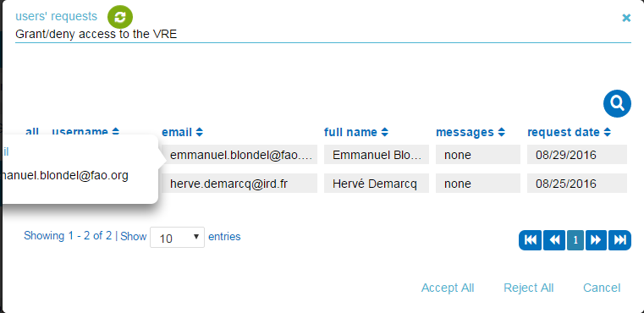Cancel and dismiss the dialog
Image resolution: width=644 pixels, height=313 pixels.
click(602, 288)
